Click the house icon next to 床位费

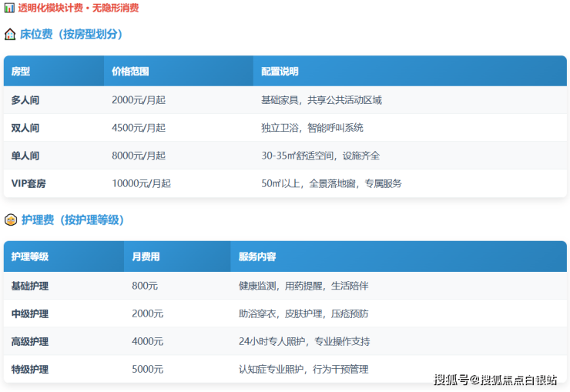10,35
